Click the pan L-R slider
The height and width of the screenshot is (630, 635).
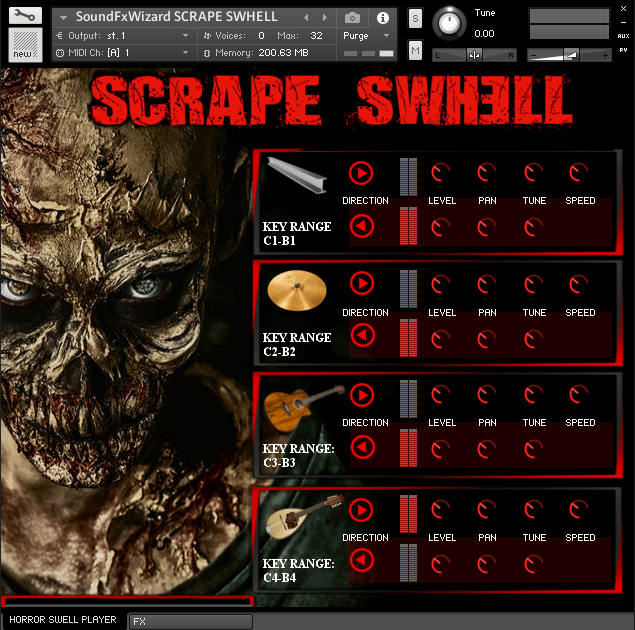pyautogui.click(x=474, y=55)
